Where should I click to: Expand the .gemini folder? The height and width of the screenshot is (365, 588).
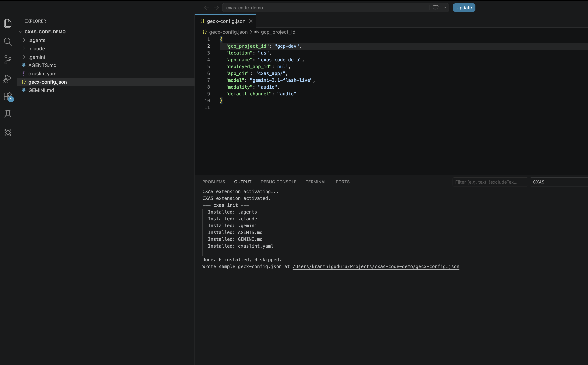click(24, 57)
